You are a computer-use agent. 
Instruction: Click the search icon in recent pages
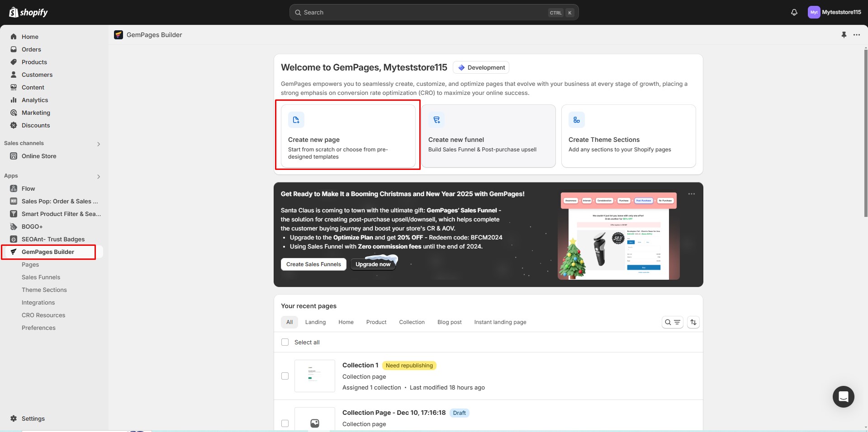point(668,322)
